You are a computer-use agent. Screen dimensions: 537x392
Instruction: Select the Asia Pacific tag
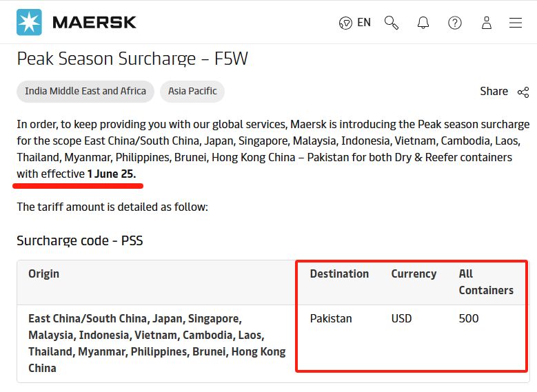click(192, 92)
